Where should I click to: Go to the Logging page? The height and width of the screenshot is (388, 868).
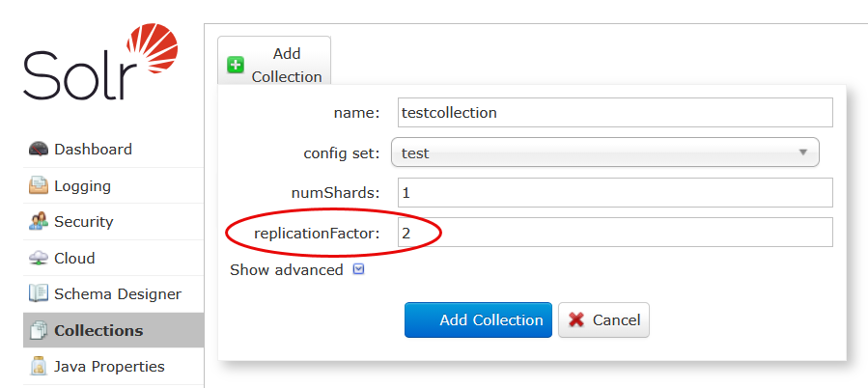click(x=82, y=186)
